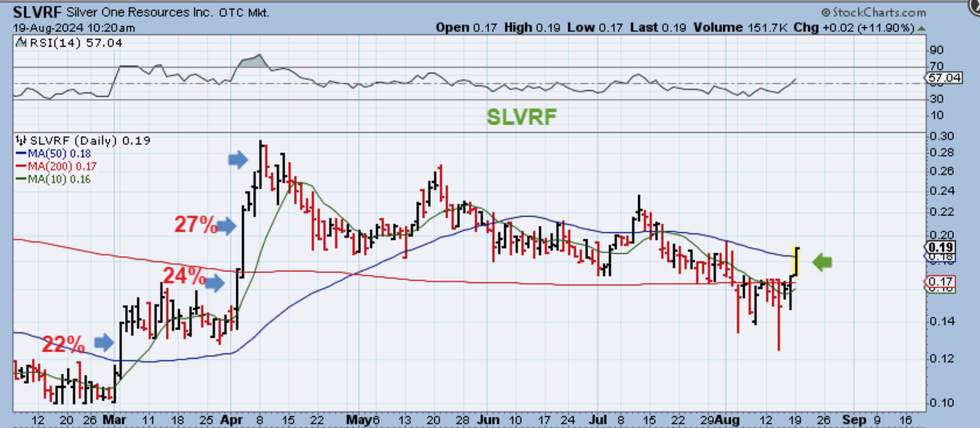Screen dimensions: 980x428
Task: Click the 19 date label in August
Action: pyautogui.click(x=795, y=420)
